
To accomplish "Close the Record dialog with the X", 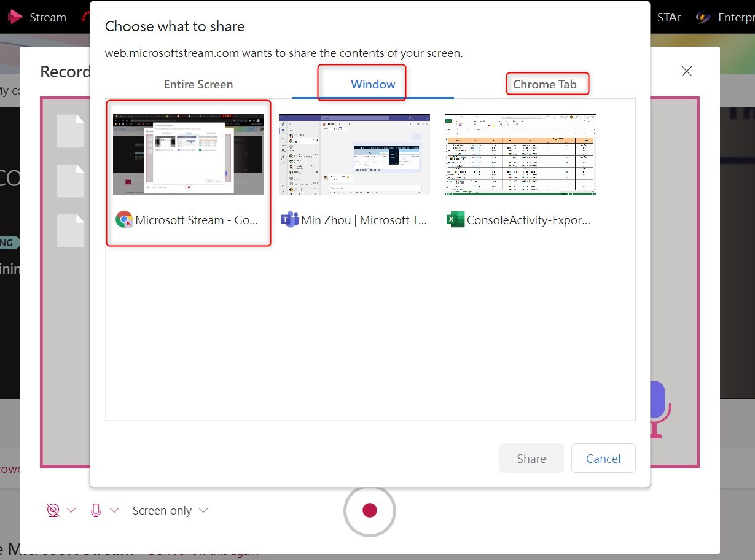I will 687,71.
